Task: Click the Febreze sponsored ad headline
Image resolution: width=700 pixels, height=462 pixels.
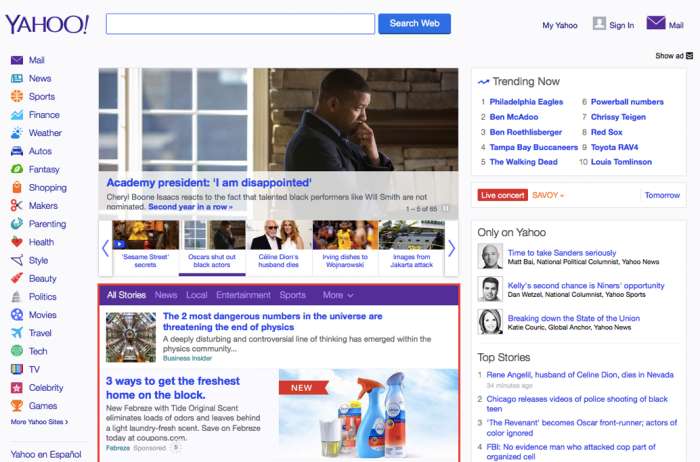Action: 173,388
